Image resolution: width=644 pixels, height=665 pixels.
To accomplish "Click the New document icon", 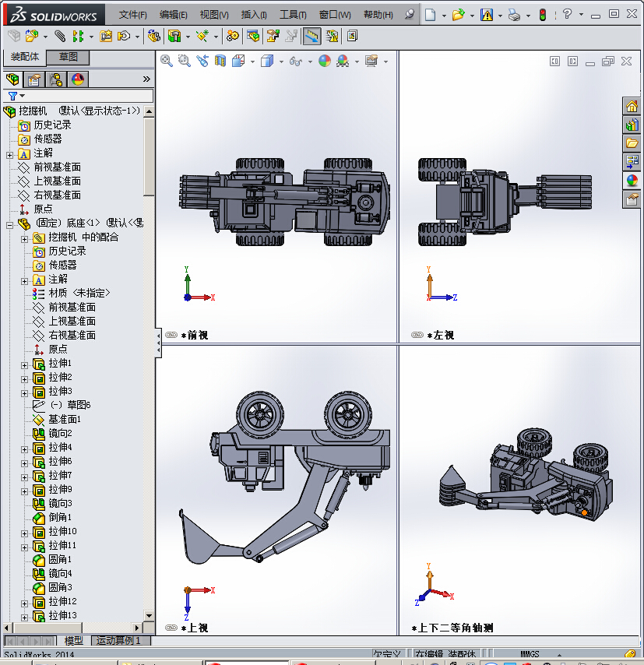I will point(430,16).
